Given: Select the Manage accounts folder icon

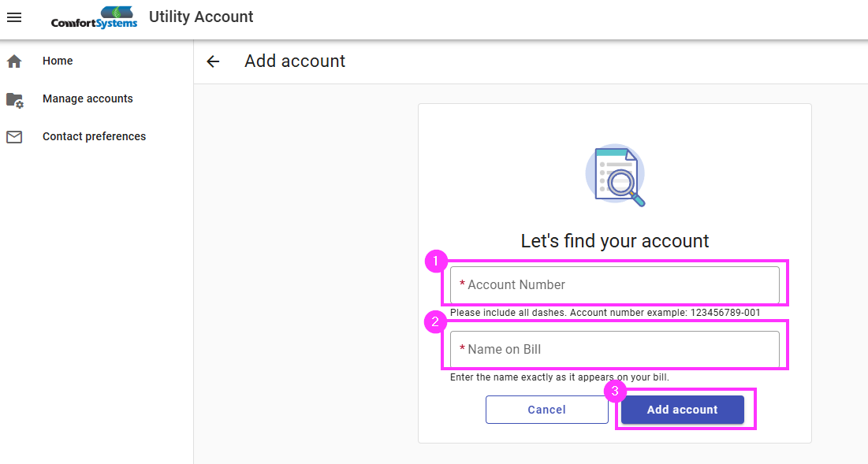Looking at the screenshot, I should point(14,100).
